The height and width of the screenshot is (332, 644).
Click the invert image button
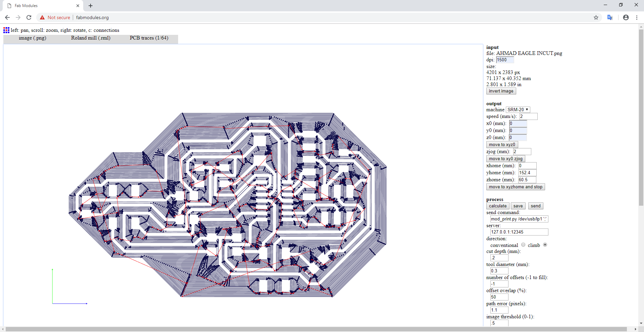(x=501, y=91)
